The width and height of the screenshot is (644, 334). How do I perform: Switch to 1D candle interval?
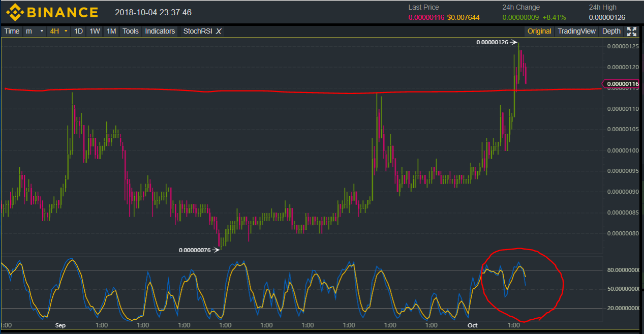point(78,32)
